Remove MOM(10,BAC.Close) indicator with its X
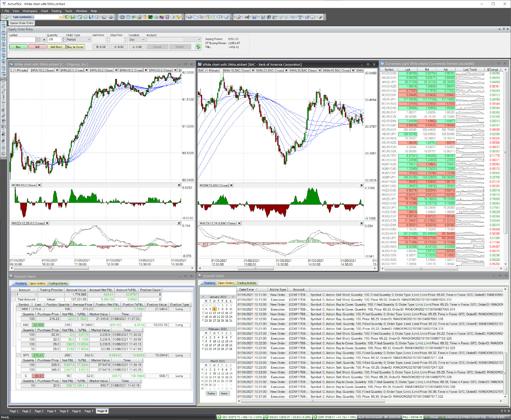Screen dimensions: 511x420 click(x=232, y=185)
